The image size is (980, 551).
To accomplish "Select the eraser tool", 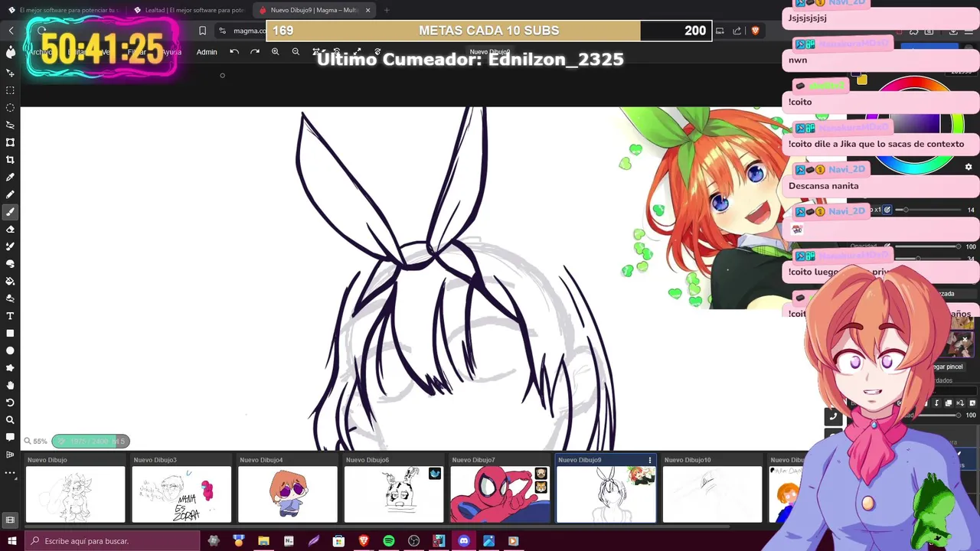I will (10, 229).
